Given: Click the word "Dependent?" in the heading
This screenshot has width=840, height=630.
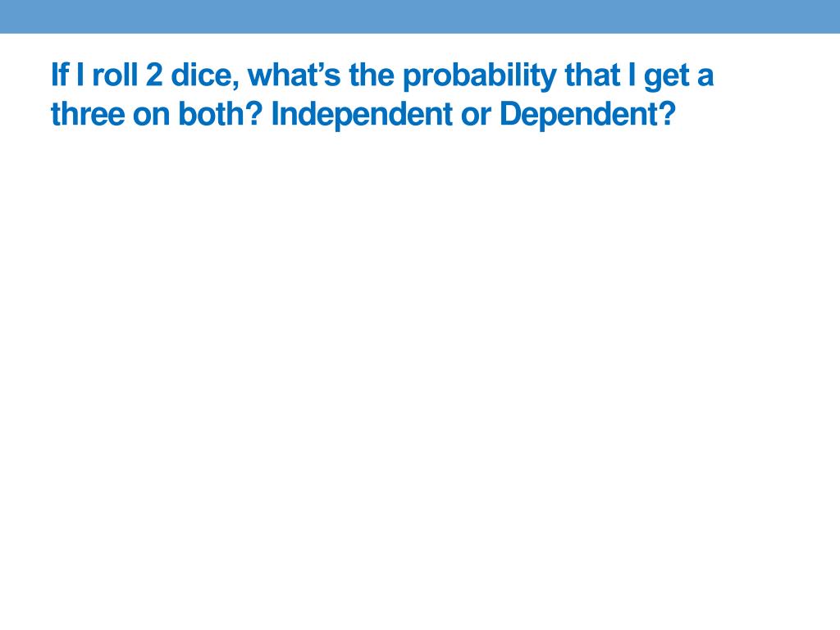Looking at the screenshot, I should [x=587, y=115].
